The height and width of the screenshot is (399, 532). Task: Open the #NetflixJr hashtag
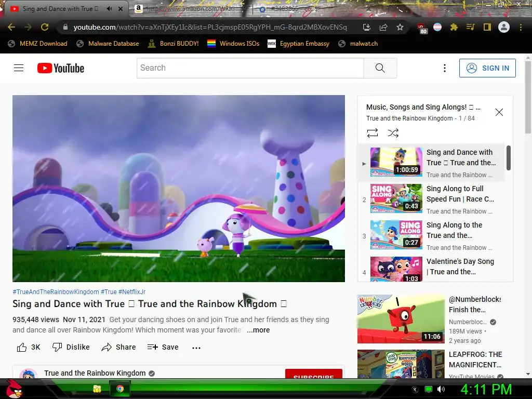(x=132, y=292)
